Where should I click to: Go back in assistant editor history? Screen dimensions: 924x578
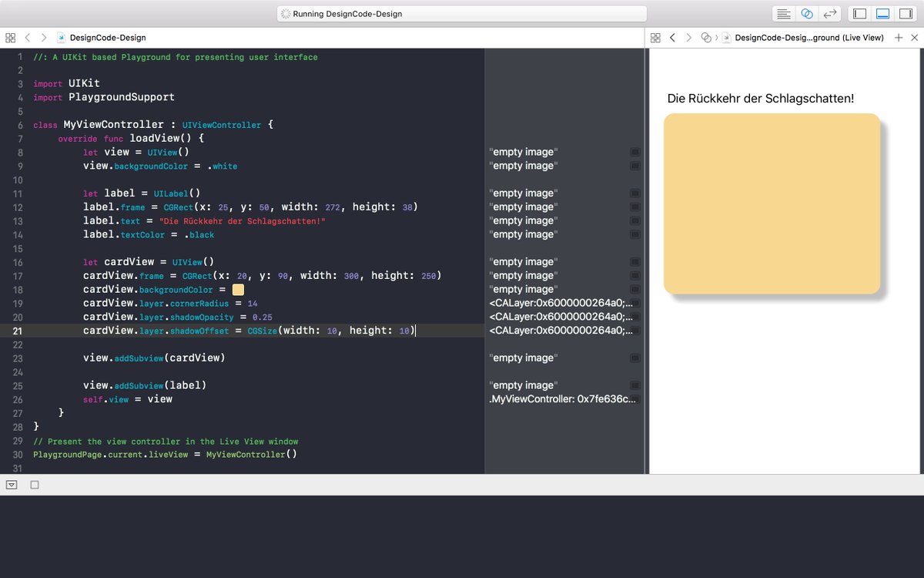click(x=672, y=37)
